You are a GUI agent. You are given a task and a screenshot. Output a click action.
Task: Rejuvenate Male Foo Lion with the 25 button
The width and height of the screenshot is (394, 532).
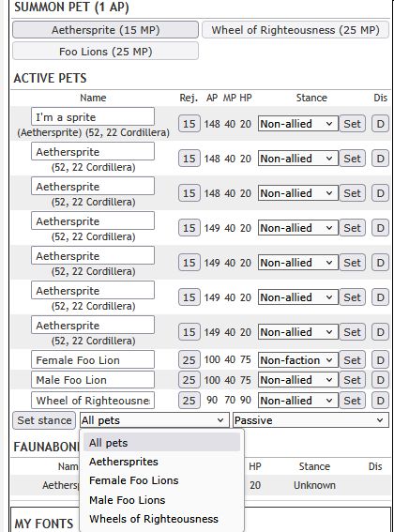(x=189, y=380)
